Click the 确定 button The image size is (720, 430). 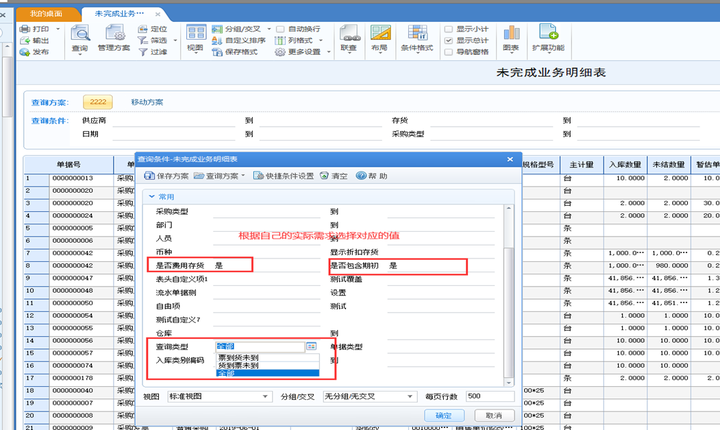444,415
